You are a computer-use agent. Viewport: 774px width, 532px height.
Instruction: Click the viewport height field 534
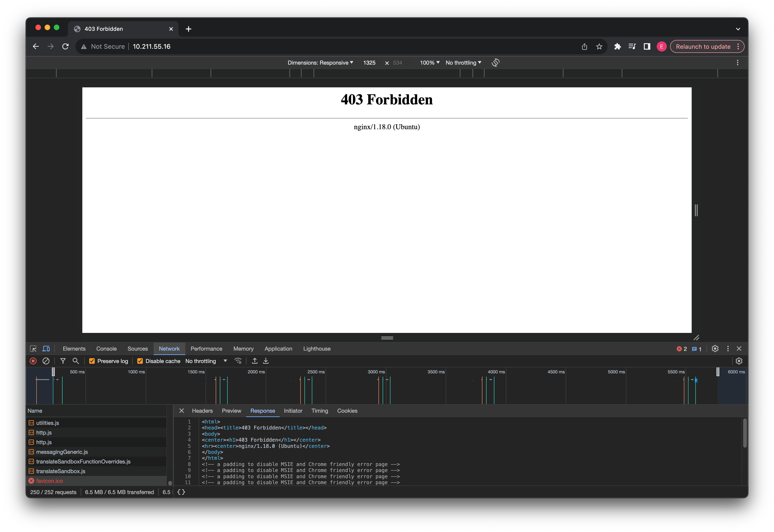point(397,63)
